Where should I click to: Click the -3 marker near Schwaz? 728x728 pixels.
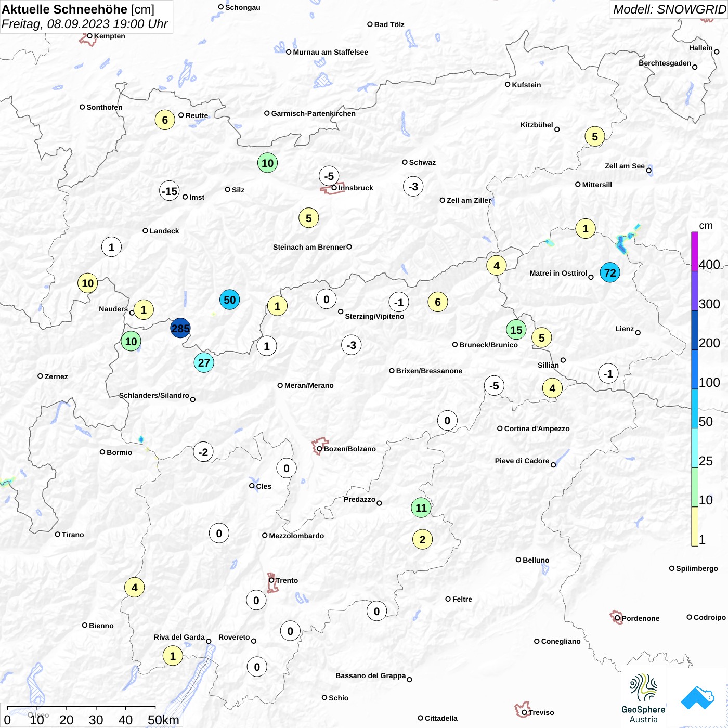pyautogui.click(x=413, y=186)
